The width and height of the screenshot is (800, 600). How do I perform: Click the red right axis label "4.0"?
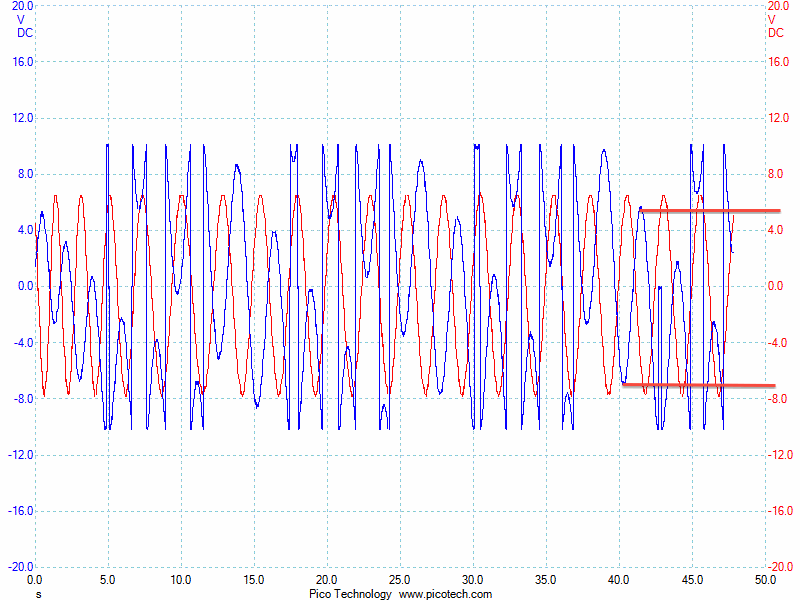pyautogui.click(x=776, y=230)
